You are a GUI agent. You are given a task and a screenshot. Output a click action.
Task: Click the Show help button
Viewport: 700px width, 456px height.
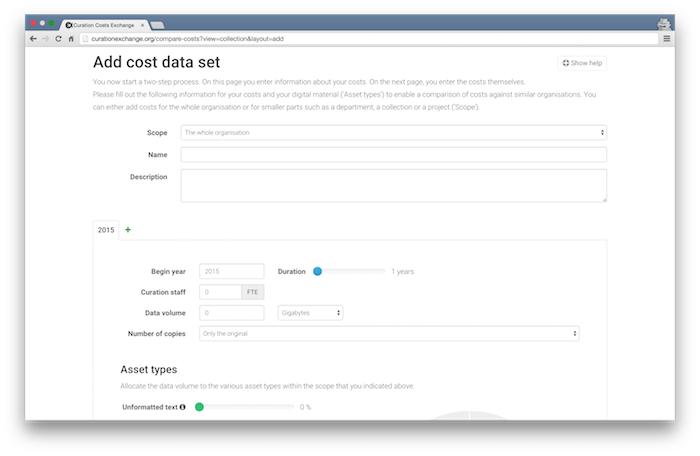click(x=582, y=63)
